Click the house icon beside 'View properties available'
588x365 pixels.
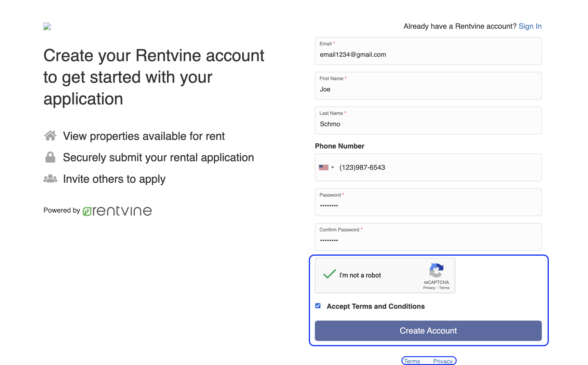coord(50,136)
